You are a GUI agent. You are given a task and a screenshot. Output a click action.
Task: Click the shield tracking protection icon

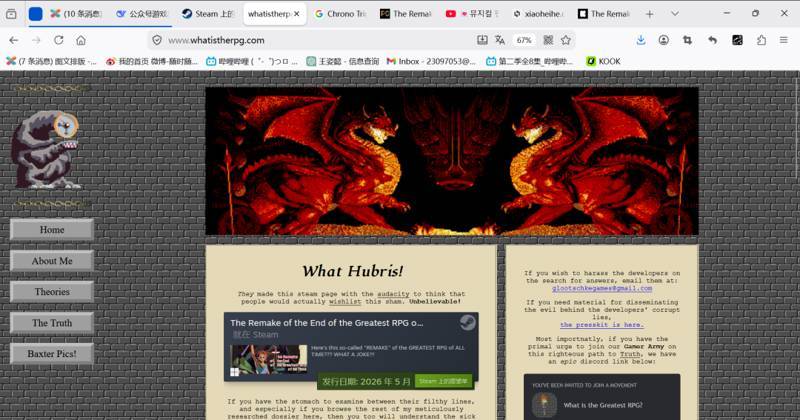point(157,40)
